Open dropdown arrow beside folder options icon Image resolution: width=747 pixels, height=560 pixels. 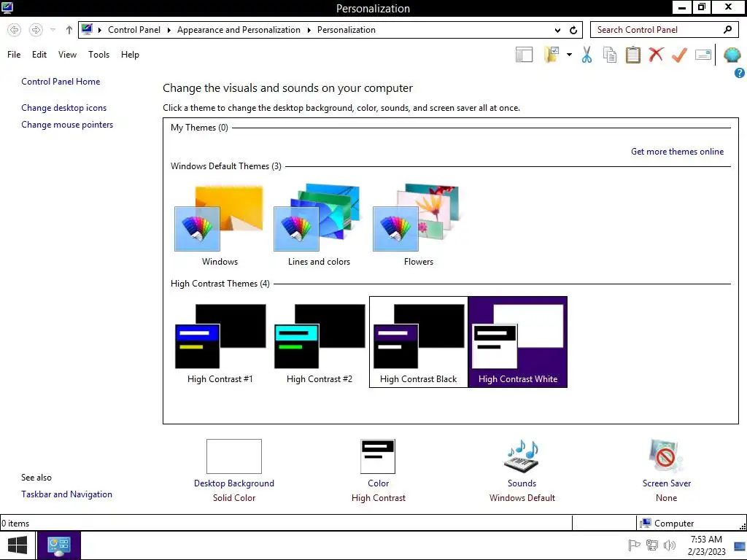tap(569, 55)
